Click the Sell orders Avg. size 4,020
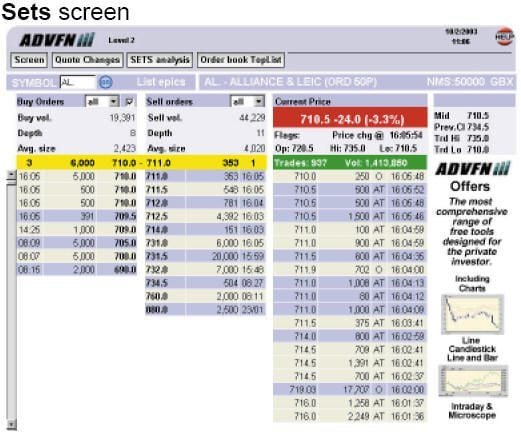 (x=254, y=148)
